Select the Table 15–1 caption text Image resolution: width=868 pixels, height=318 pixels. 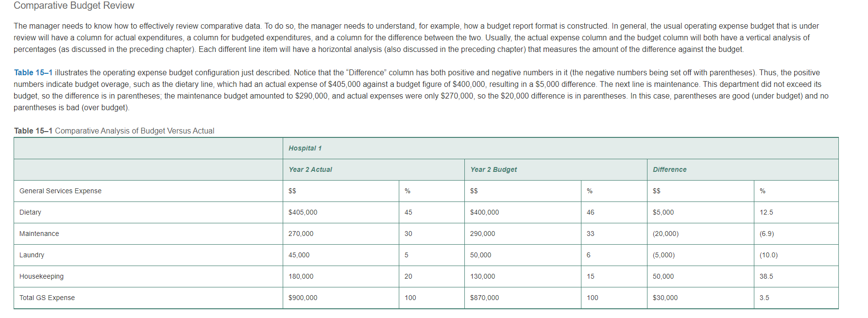click(x=114, y=131)
